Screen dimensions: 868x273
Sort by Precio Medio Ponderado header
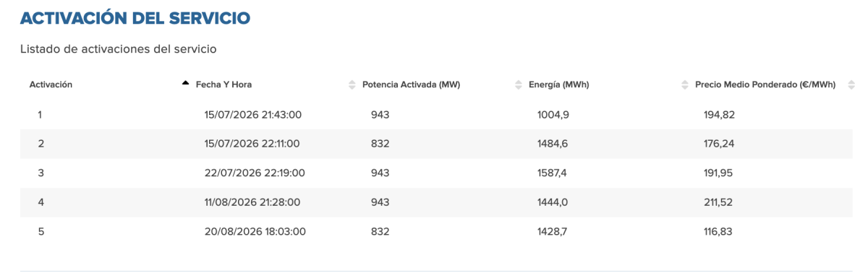765,84
